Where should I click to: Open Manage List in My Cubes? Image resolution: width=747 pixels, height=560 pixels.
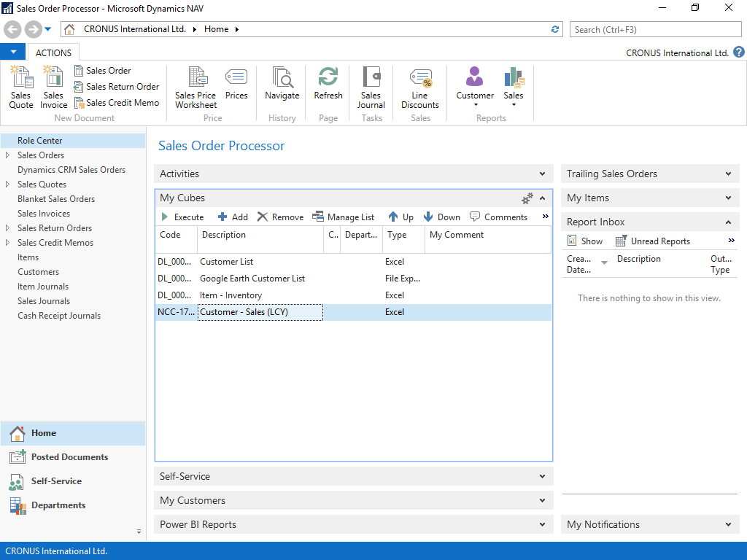[344, 217]
